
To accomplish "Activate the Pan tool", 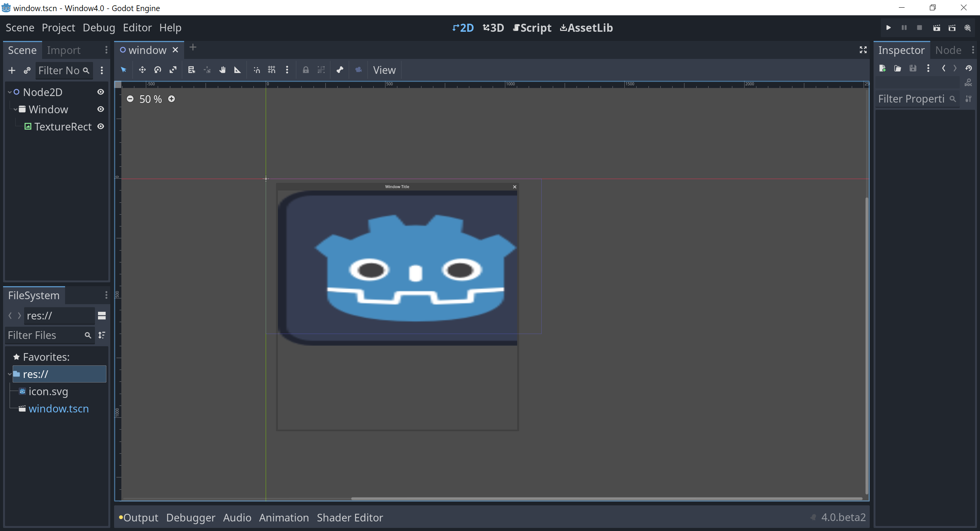I will pos(222,70).
